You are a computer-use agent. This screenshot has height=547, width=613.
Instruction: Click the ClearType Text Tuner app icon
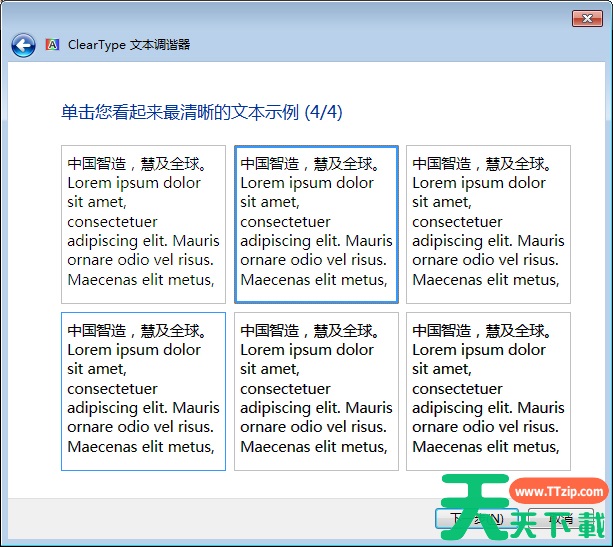pos(52,45)
